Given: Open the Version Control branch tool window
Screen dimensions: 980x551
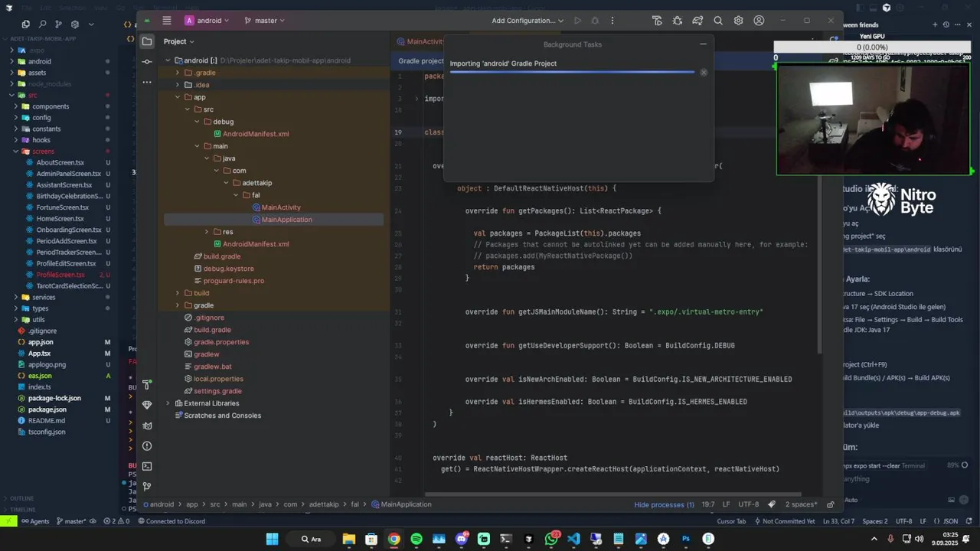Looking at the screenshot, I should click(147, 485).
